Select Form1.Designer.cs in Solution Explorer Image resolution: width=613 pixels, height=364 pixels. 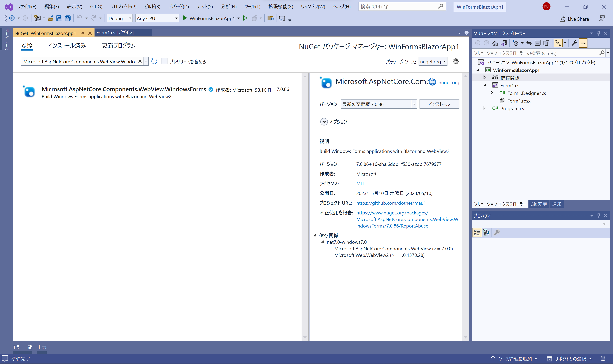click(x=526, y=93)
